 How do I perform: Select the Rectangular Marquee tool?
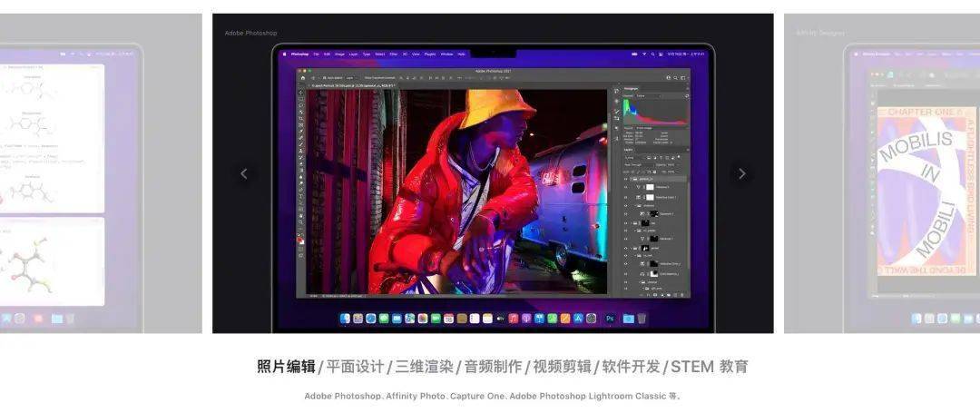click(x=300, y=99)
